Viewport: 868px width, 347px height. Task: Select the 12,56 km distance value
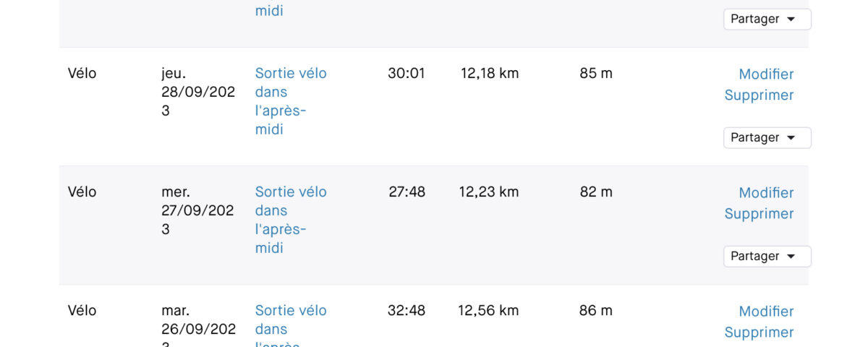pyautogui.click(x=488, y=310)
